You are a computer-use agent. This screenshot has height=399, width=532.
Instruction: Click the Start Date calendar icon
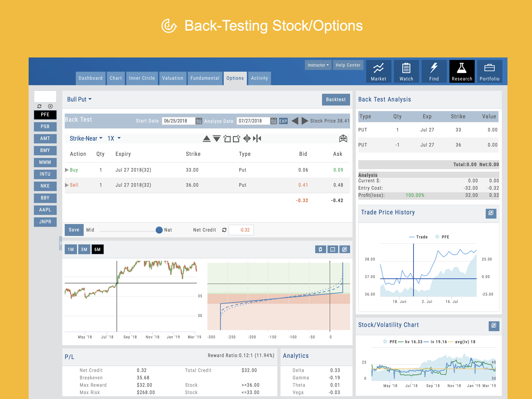pyautogui.click(x=199, y=121)
